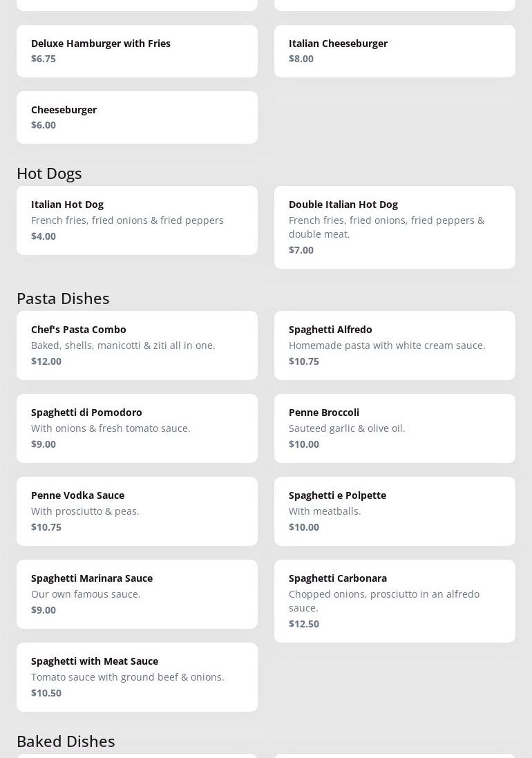Viewport: 532px width, 758px height.
Task: Click the Hot Dogs section heading
Action: (x=49, y=173)
